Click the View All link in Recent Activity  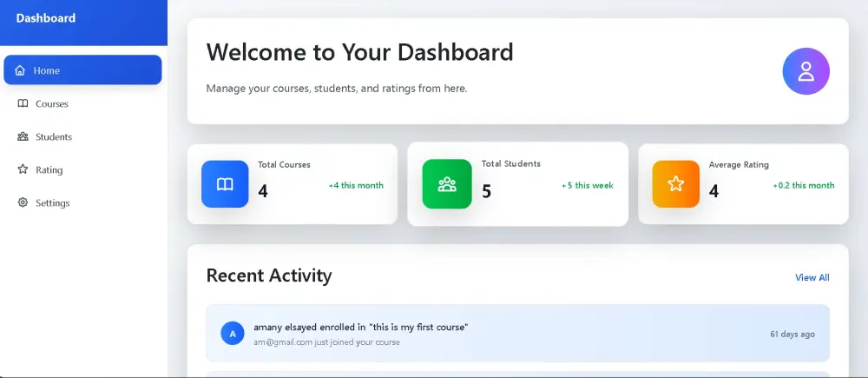click(x=812, y=278)
